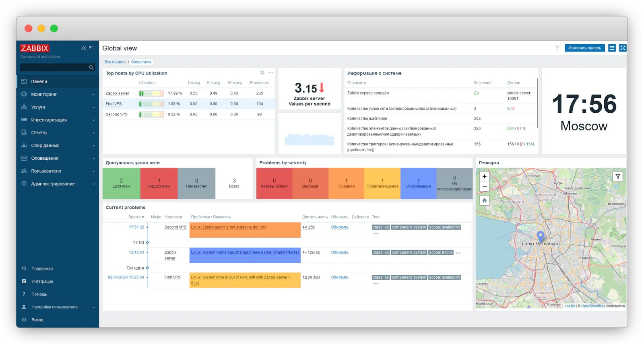The image size is (644, 344).
Task: Enter kiosk fullscreen mode icon
Action: coord(623,48)
